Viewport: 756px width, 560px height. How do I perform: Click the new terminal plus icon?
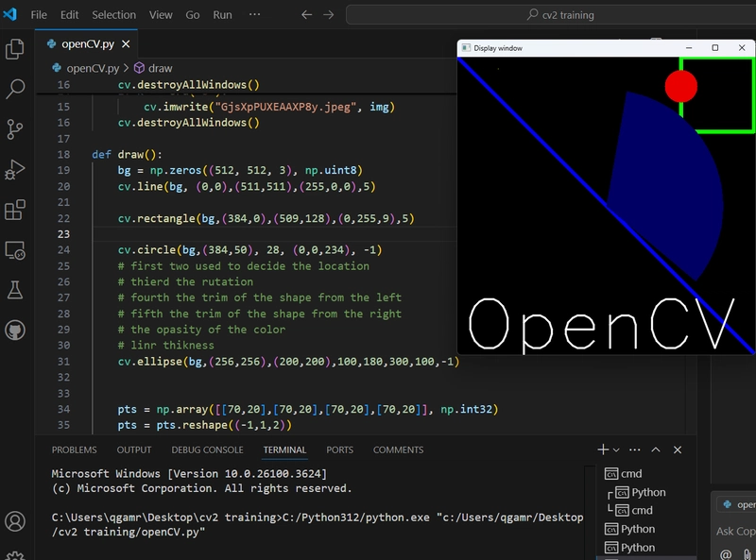click(603, 450)
